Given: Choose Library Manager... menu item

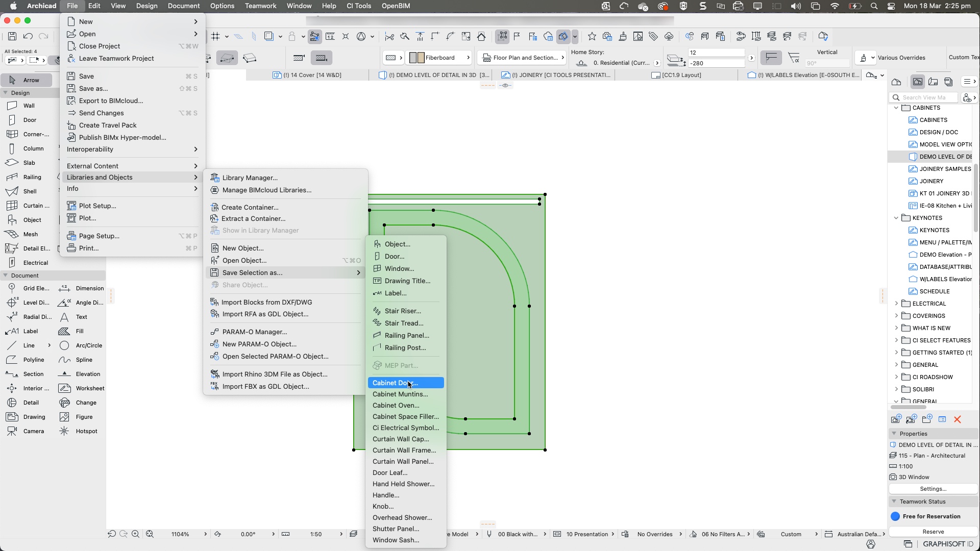Looking at the screenshot, I should (x=285, y=178).
